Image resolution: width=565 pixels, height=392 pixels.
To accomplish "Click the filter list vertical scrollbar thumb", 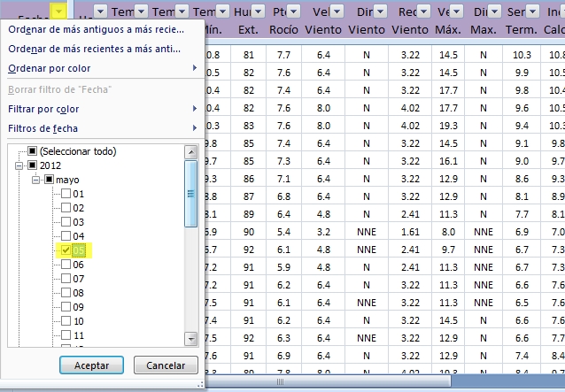I will (x=191, y=194).
